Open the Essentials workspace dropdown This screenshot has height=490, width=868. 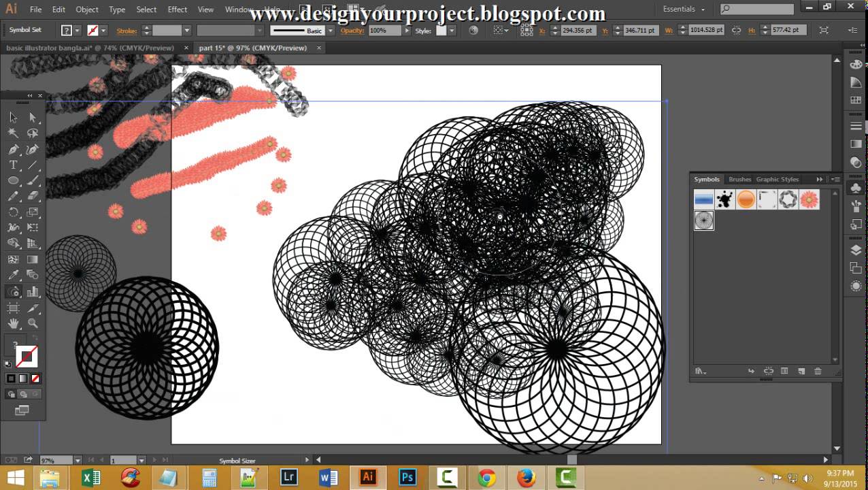[684, 9]
